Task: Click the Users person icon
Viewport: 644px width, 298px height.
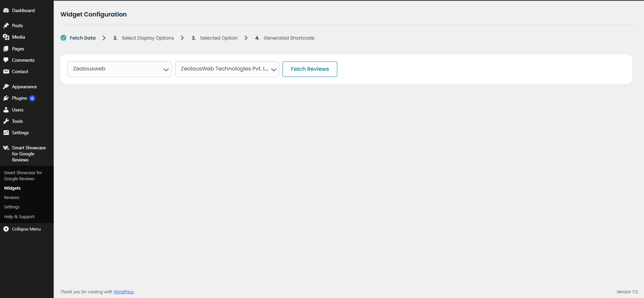Action: point(6,110)
